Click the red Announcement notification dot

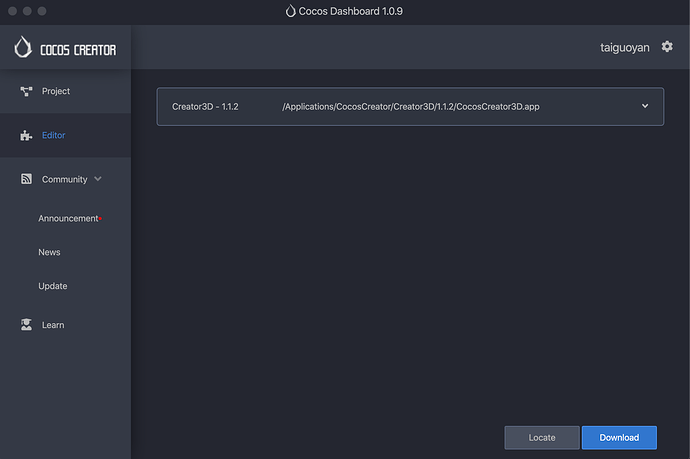100,218
